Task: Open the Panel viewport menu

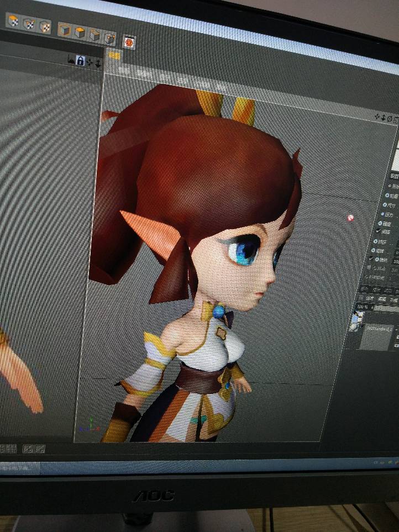Action: [221, 87]
